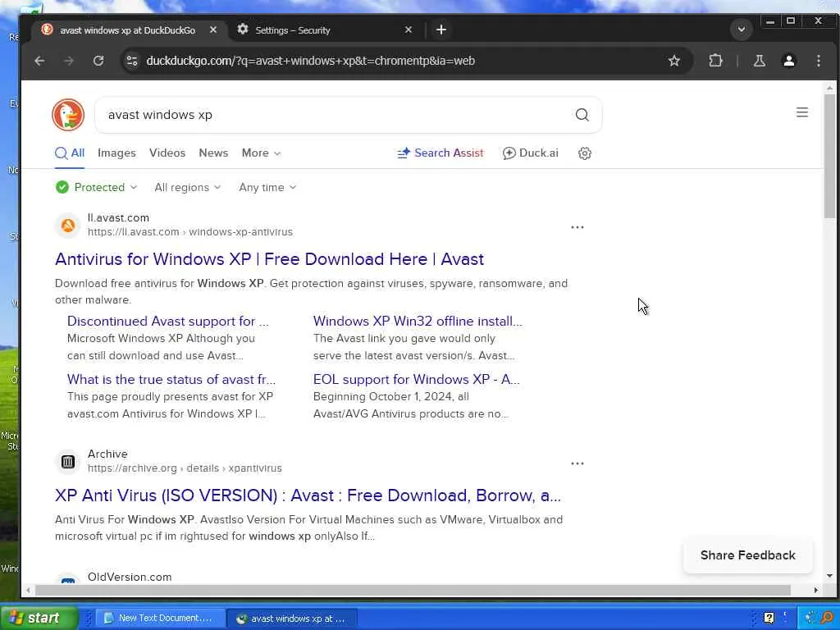Click the ll.avast.com URL breadcrumb
Viewport: 840px width, 630px height.
(x=190, y=232)
